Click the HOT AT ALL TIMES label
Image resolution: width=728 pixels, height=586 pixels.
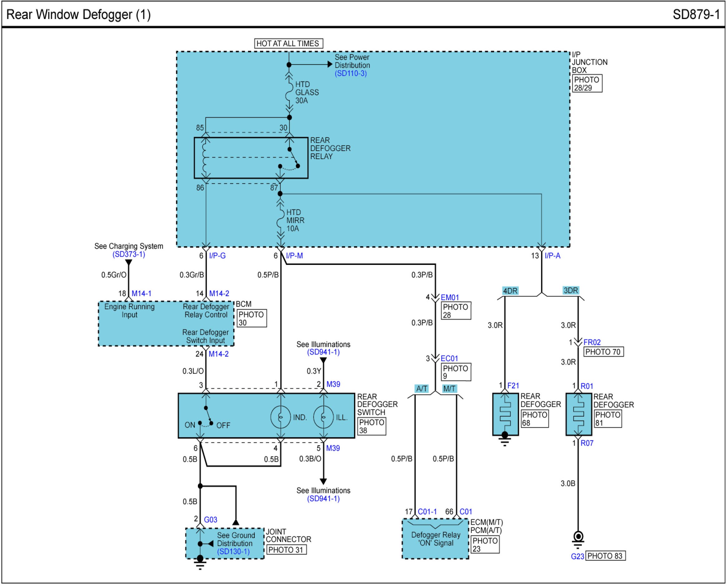point(288,44)
